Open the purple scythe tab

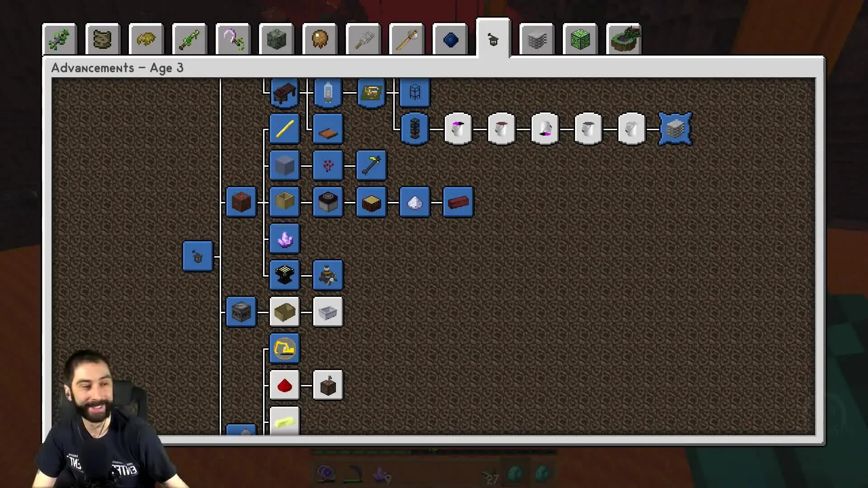[x=233, y=40]
